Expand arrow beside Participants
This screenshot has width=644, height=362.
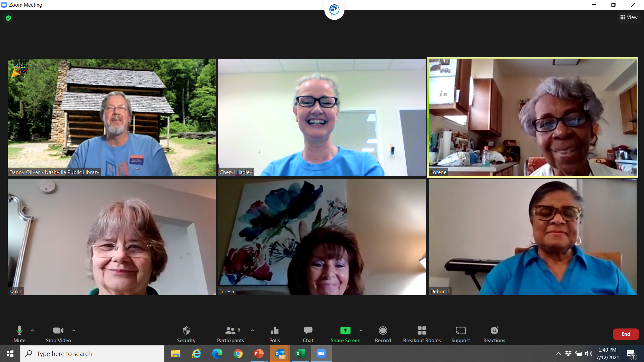(253, 330)
